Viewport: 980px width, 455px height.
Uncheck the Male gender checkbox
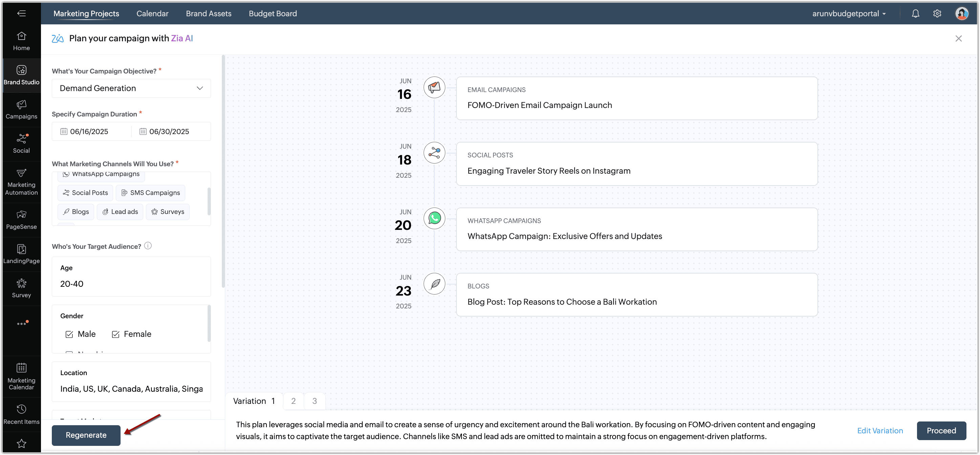(69, 334)
